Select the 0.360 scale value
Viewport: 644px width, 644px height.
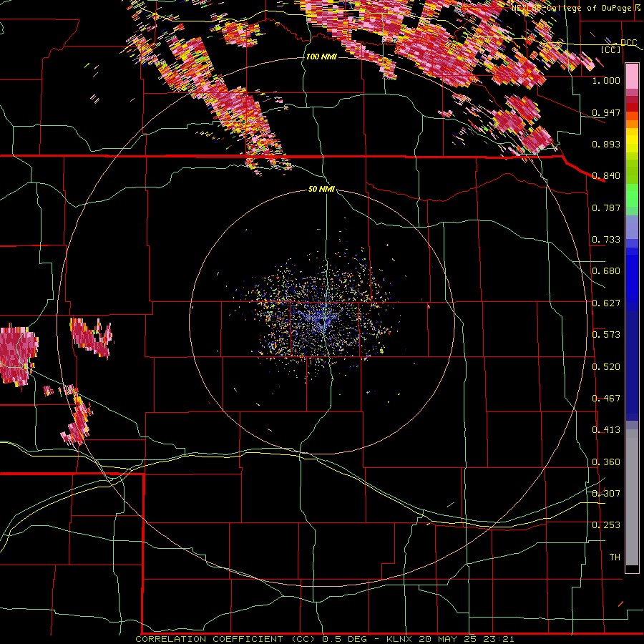[x=606, y=462]
